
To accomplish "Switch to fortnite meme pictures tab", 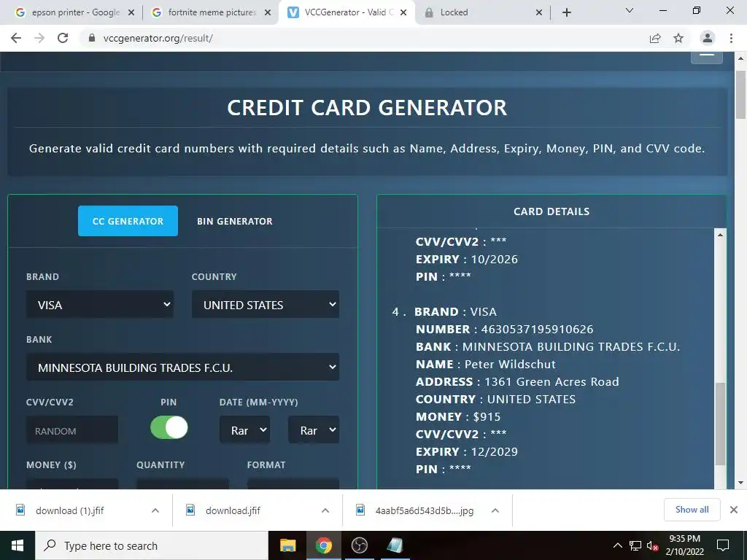I will (x=209, y=12).
